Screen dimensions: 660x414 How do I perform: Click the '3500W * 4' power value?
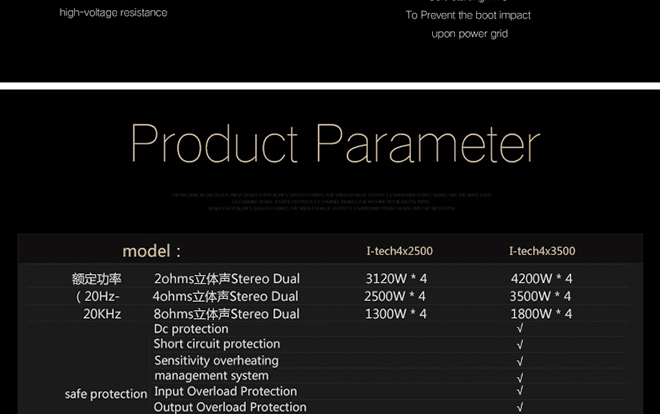click(x=540, y=296)
